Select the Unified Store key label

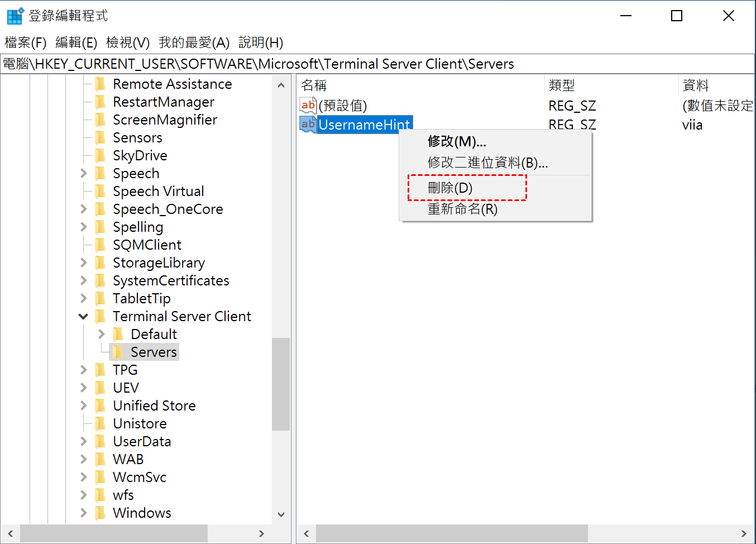pyautogui.click(x=154, y=405)
